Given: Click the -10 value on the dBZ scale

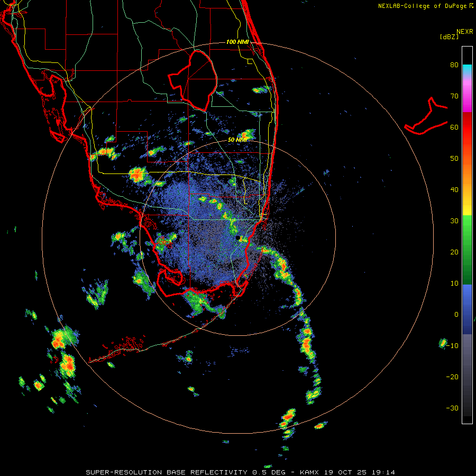Looking at the screenshot, I should tap(452, 346).
